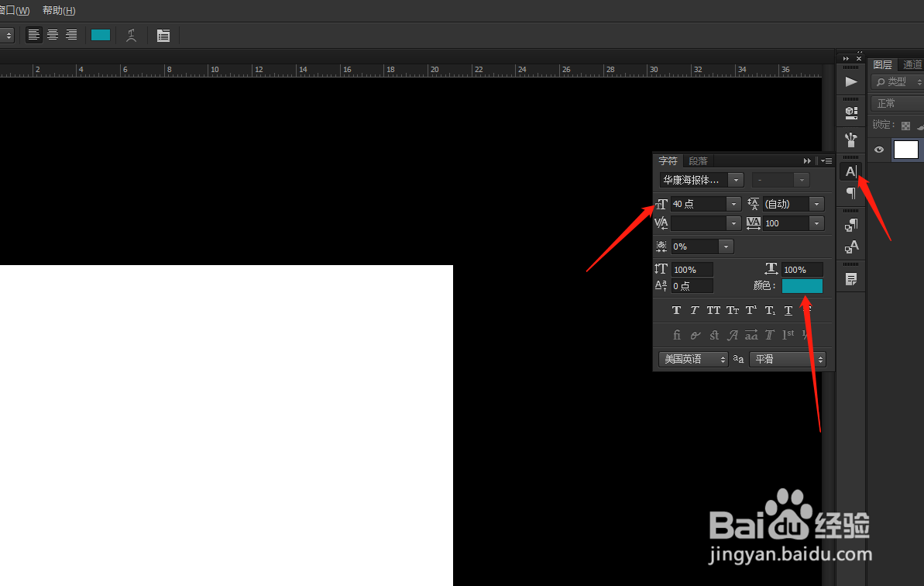Click the Create warped text icon
924x586 pixels.
[132, 36]
